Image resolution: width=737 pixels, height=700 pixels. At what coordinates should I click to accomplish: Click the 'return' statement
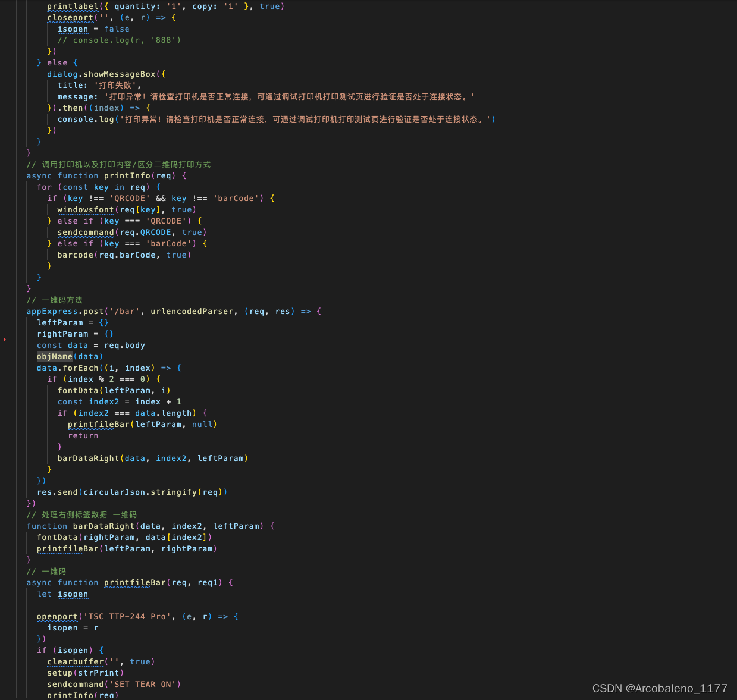(x=83, y=435)
